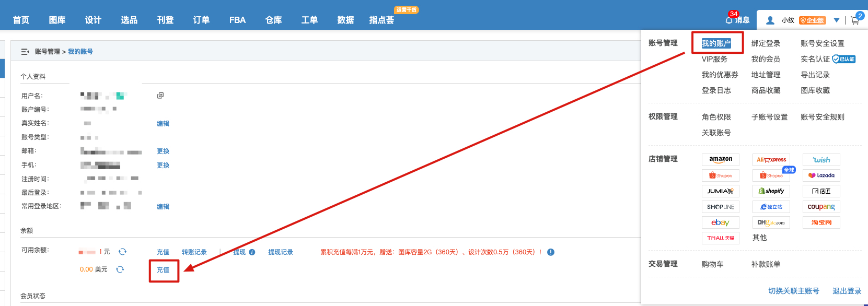Open the 刊登 top menu
Viewport: 868px width, 306px height.
165,20
